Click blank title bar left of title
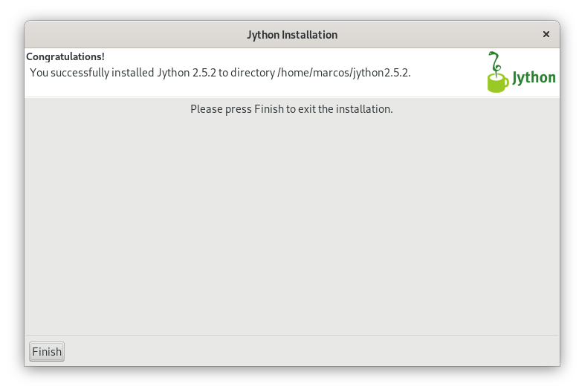Screen dimensions: 579x392 133,35
